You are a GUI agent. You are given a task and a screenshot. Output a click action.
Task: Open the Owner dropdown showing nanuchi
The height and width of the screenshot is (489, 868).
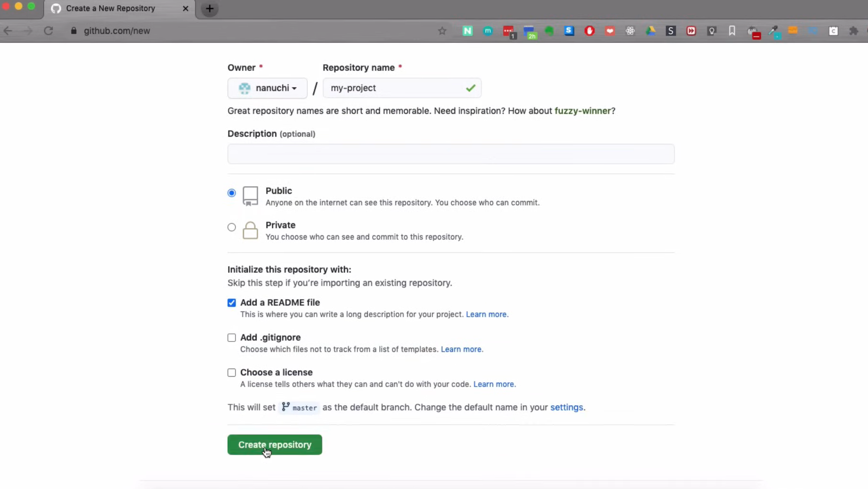[x=267, y=88]
